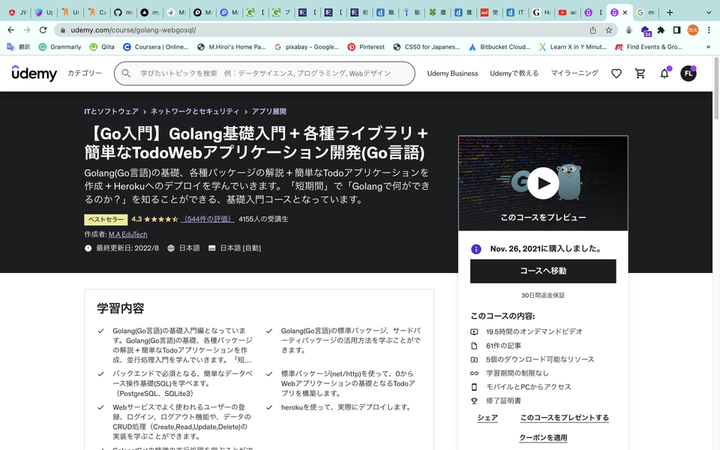Go forward in browser history
The width and height of the screenshot is (720, 450).
click(x=27, y=30)
